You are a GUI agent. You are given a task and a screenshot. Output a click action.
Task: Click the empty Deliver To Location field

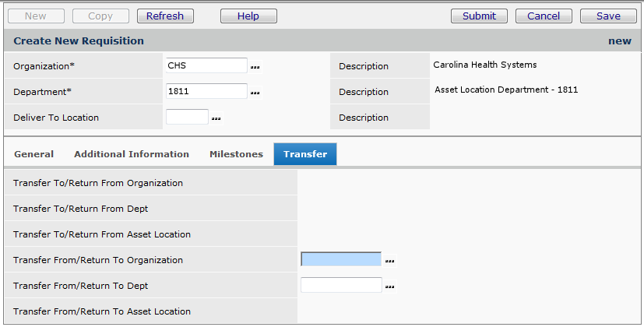pos(187,118)
